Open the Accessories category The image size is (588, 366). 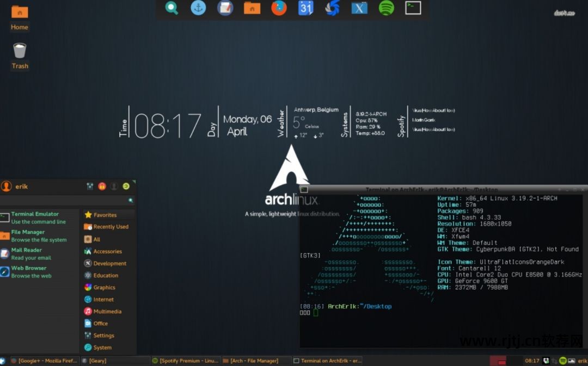pos(109,251)
